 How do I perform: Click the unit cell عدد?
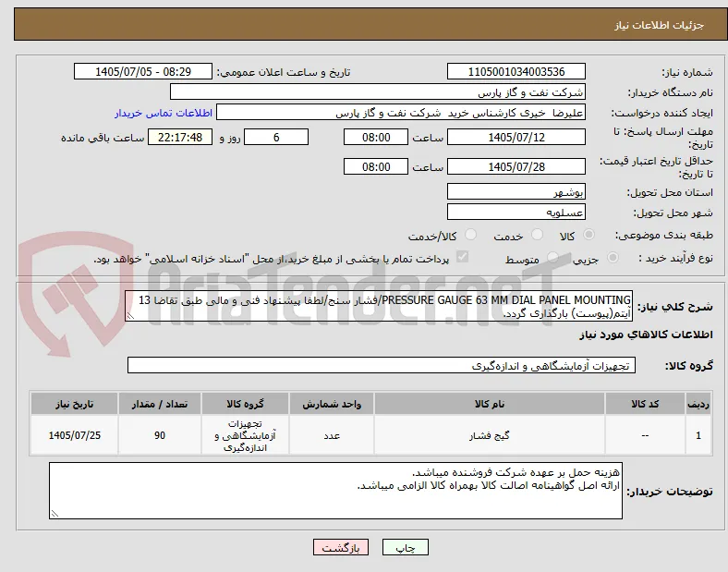click(332, 435)
